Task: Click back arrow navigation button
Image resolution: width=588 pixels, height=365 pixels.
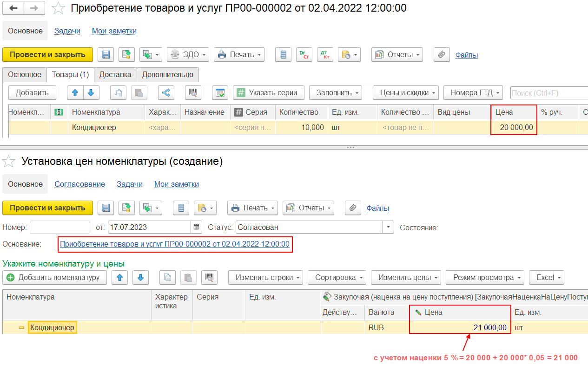Action: click(13, 8)
